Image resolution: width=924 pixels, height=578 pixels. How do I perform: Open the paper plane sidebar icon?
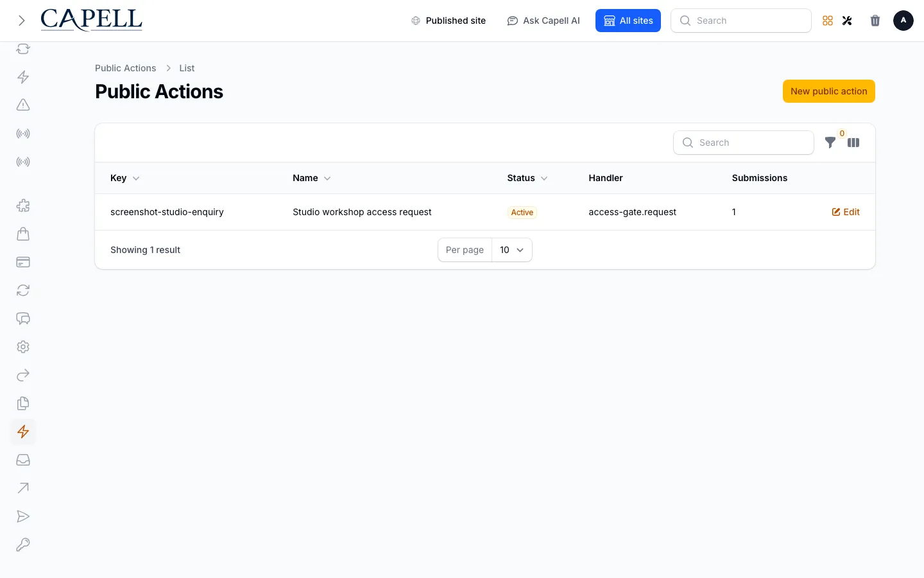23,516
